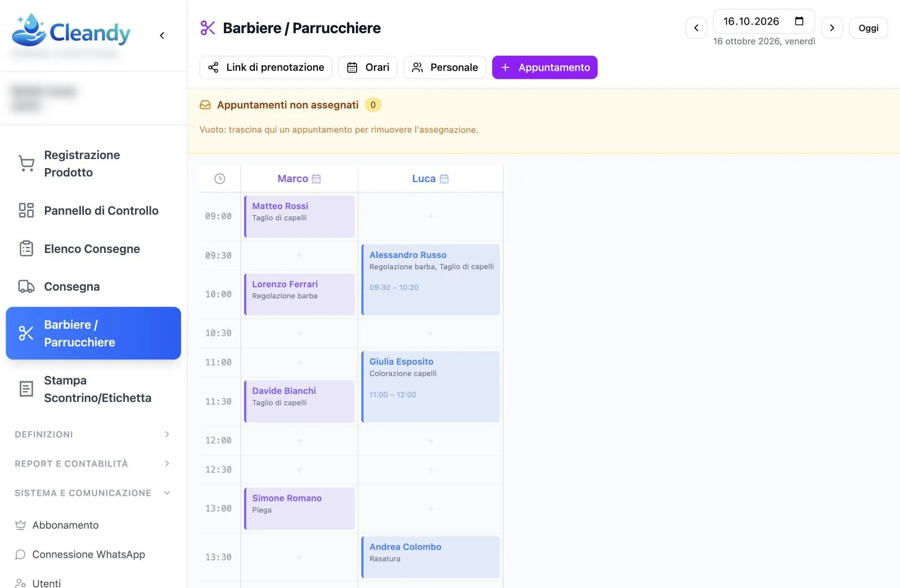Open Alessandro Russo's appointment card
900x588 pixels.
click(x=430, y=279)
